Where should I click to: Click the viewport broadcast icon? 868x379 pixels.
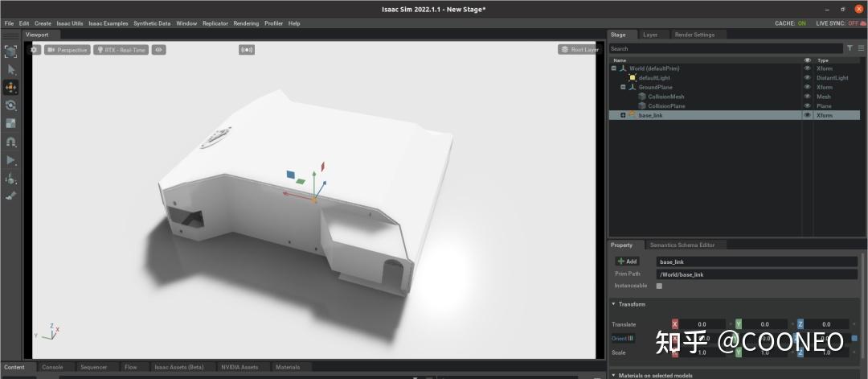click(x=247, y=50)
